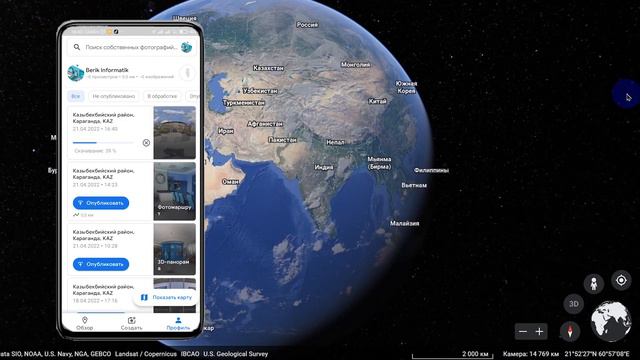Viewport: 640px width, 360px height.
Task: Click 'Показать карту' button
Action: pos(166,298)
